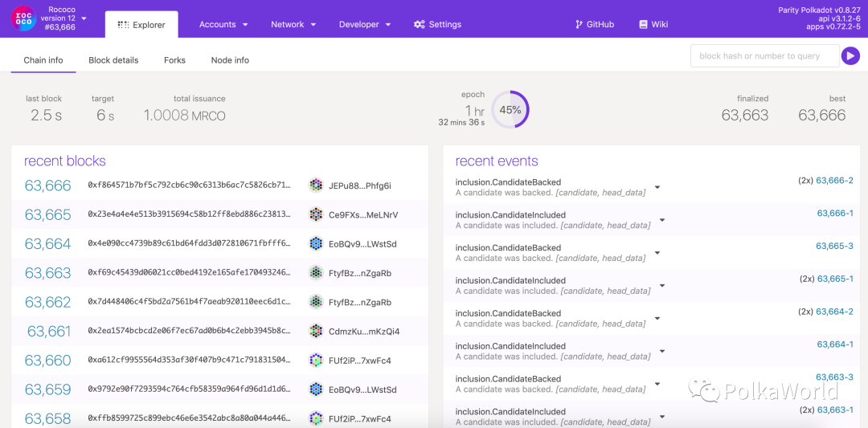868x428 pixels.
Task: Open event link 63,665-3
Action: (835, 246)
